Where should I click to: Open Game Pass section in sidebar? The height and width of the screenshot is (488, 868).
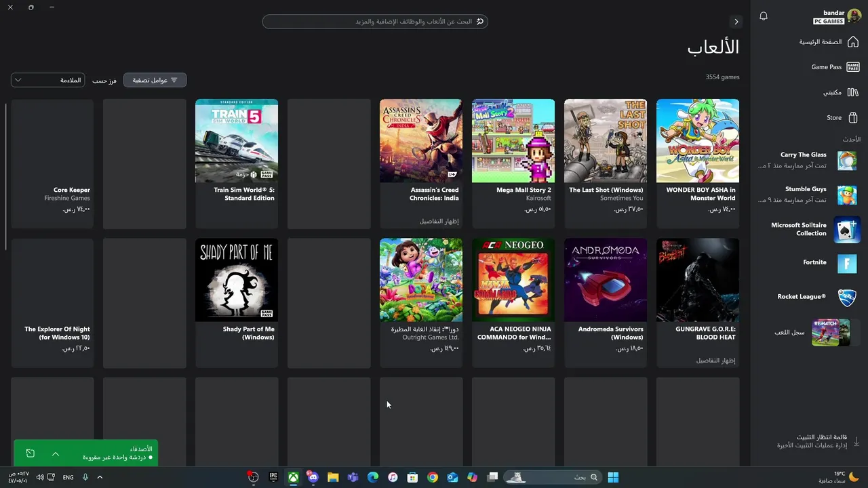tap(835, 67)
